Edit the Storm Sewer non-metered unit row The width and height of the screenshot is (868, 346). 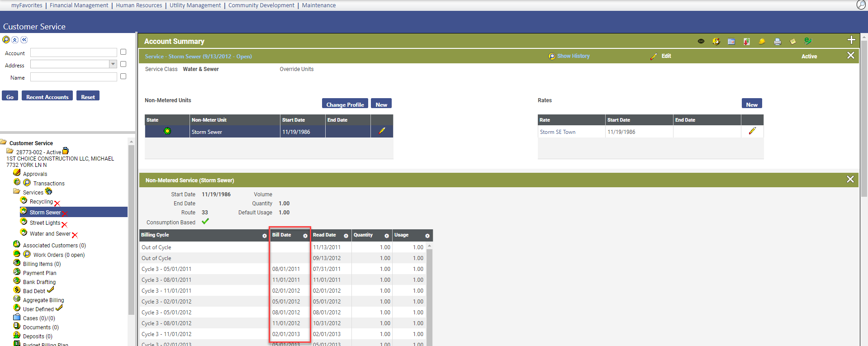tap(382, 131)
